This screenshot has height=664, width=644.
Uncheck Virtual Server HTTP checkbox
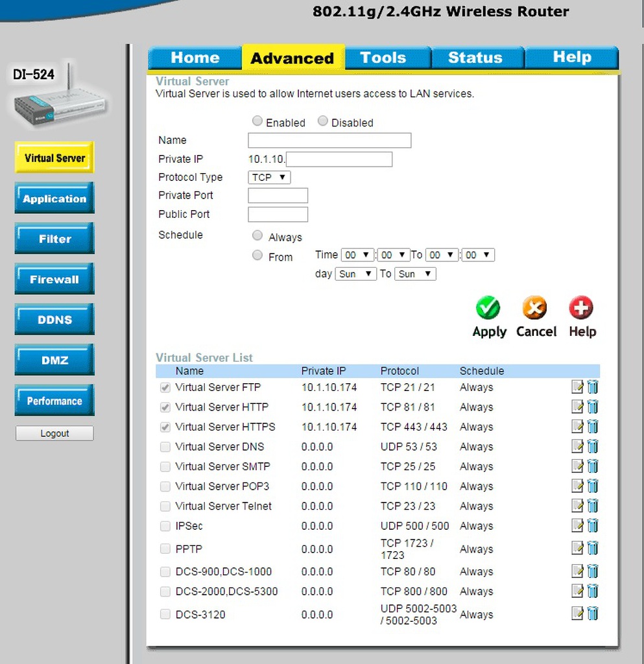click(165, 407)
